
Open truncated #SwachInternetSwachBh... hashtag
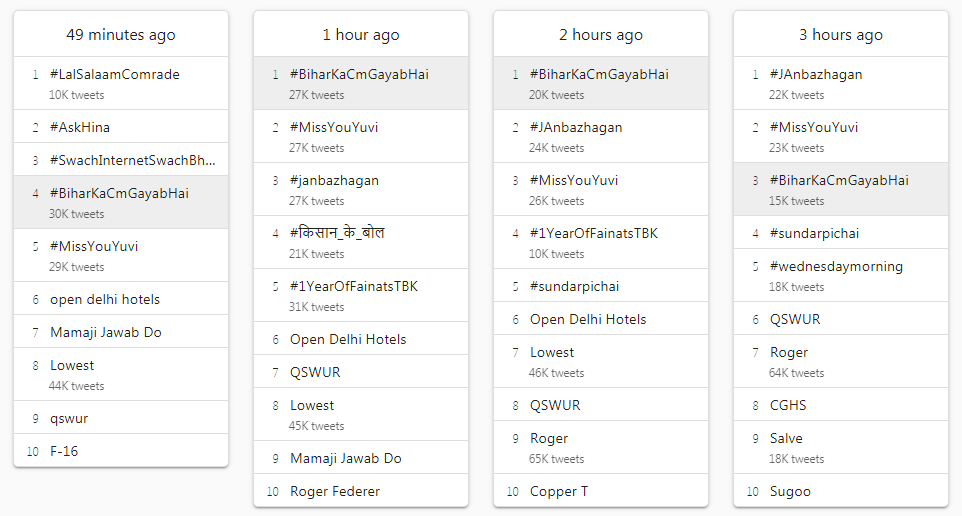point(121,160)
